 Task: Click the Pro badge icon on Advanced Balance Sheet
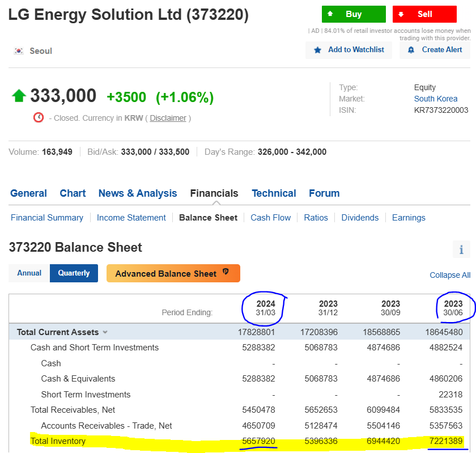coord(226,272)
